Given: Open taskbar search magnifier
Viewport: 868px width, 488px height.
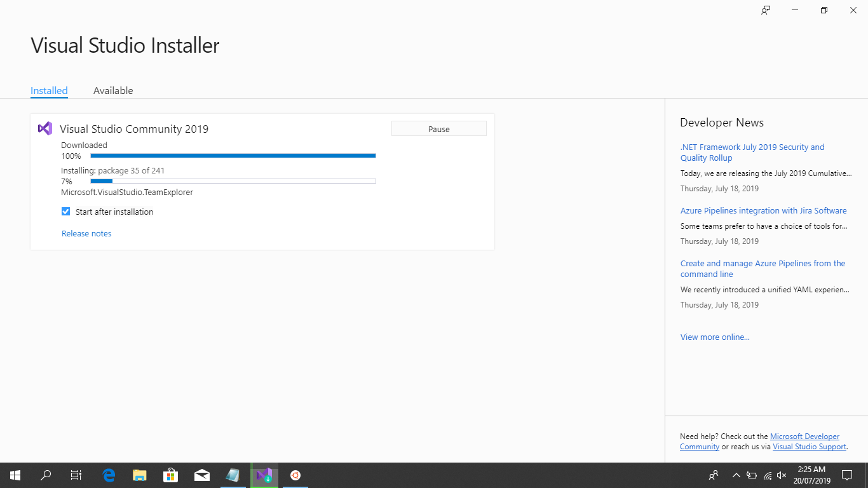Looking at the screenshot, I should (x=46, y=475).
